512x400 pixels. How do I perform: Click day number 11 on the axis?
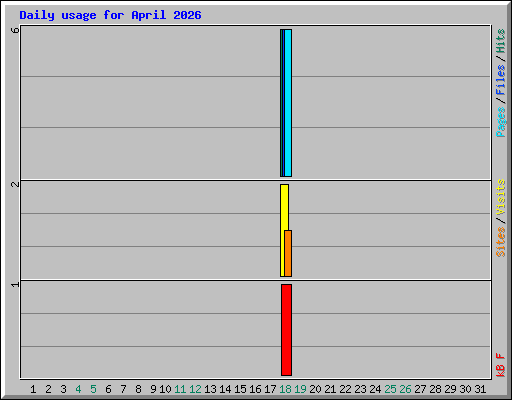(180, 389)
